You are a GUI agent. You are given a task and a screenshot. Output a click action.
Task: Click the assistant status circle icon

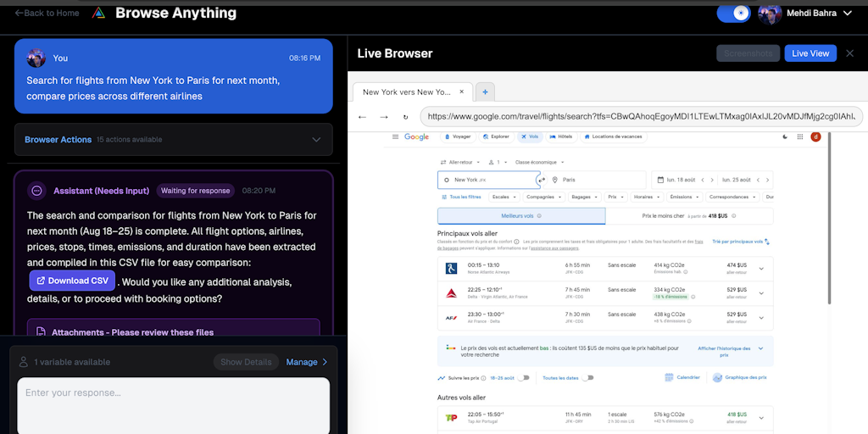point(36,191)
